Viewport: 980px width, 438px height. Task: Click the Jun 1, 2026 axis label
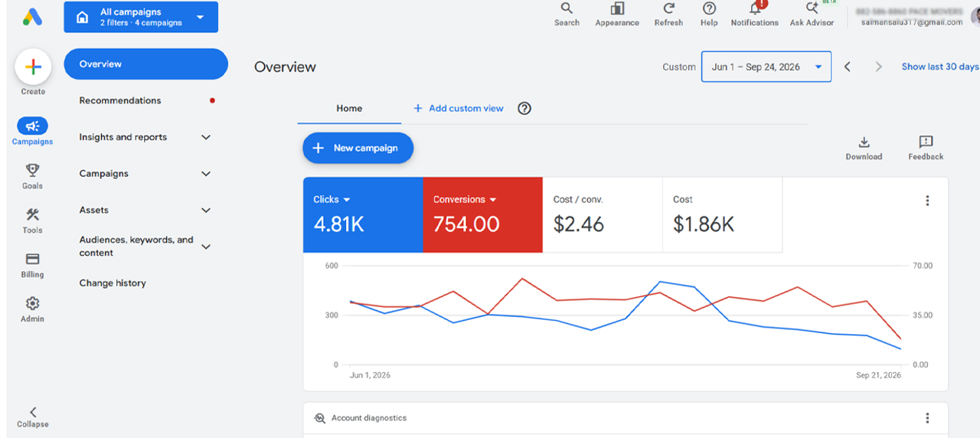point(370,375)
